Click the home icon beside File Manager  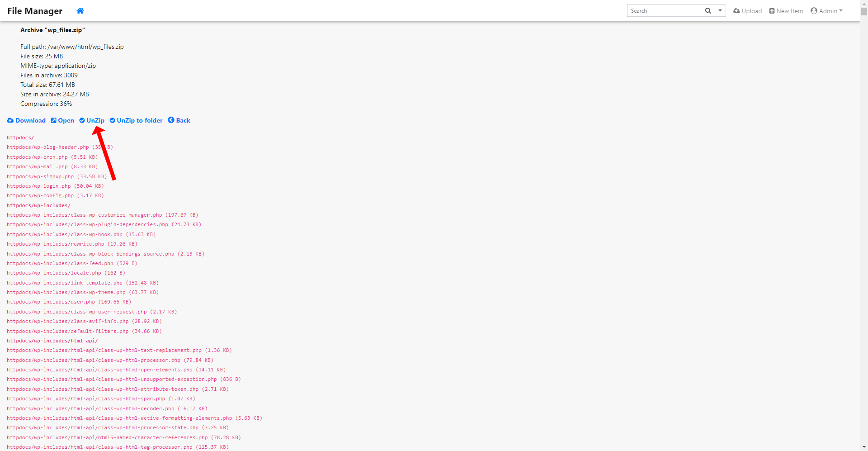point(80,11)
